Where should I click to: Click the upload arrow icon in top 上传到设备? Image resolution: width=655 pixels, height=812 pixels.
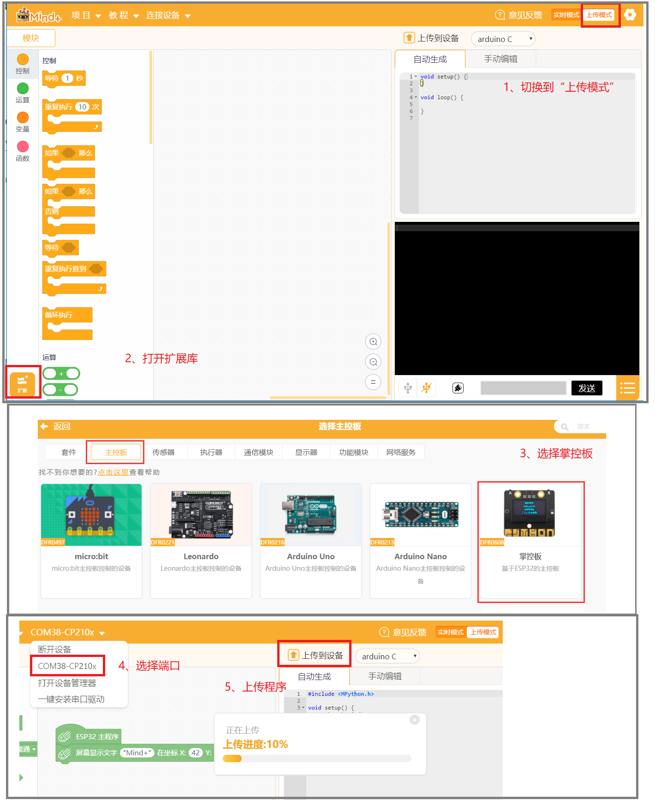409,38
